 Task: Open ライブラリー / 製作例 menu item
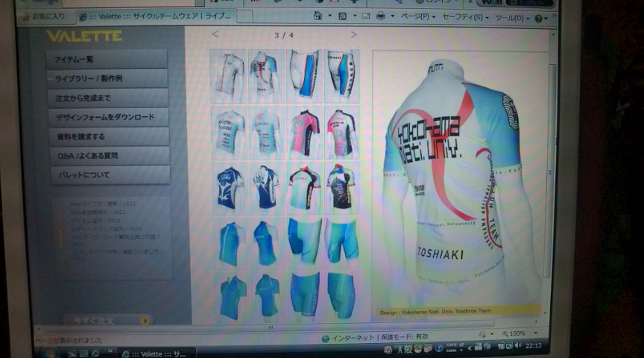click(x=107, y=78)
